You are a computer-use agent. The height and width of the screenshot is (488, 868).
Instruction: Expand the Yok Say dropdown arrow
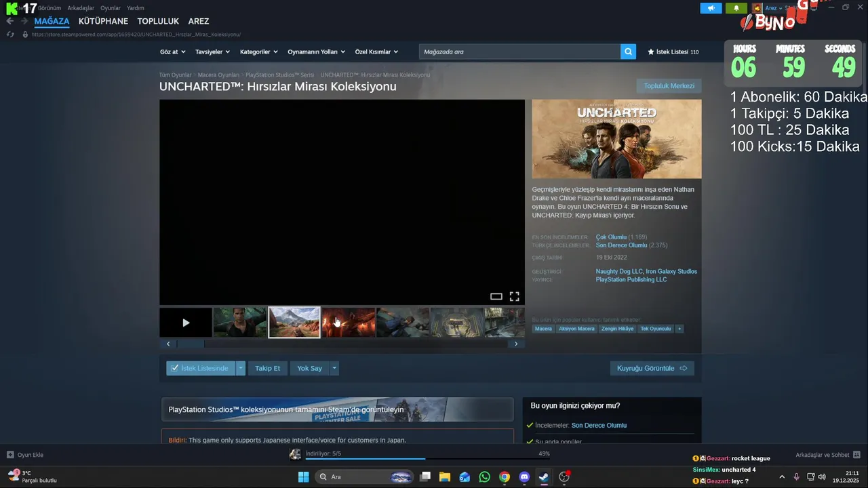[x=334, y=368]
